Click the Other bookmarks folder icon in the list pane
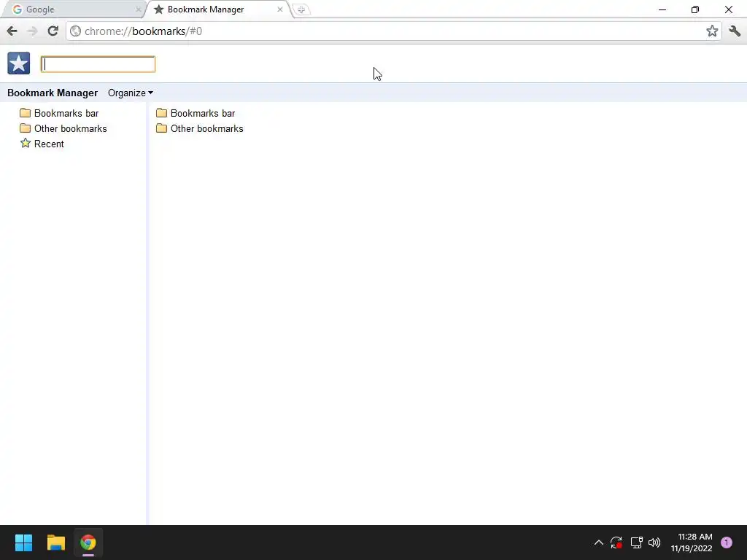Screen dimensions: 747x560 161,128
